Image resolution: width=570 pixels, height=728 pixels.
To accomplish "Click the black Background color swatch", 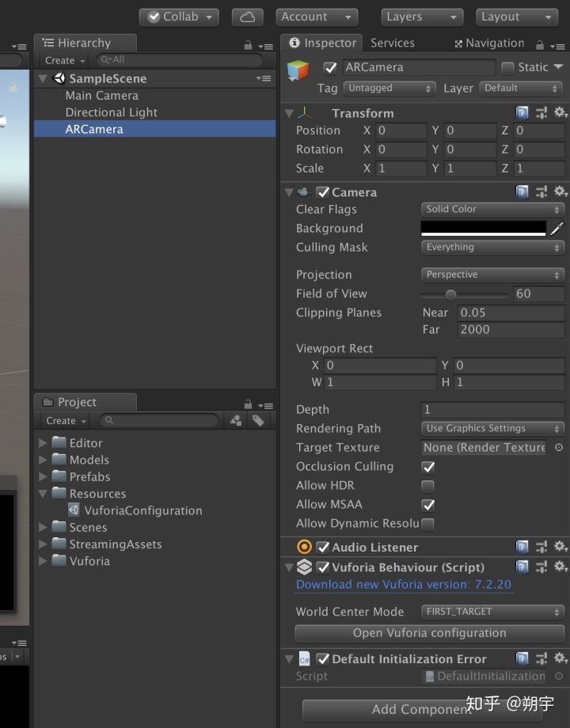I will point(483,229).
